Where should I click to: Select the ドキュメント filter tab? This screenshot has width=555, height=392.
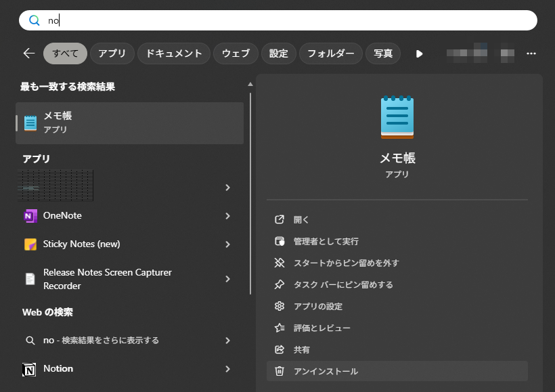coord(174,53)
